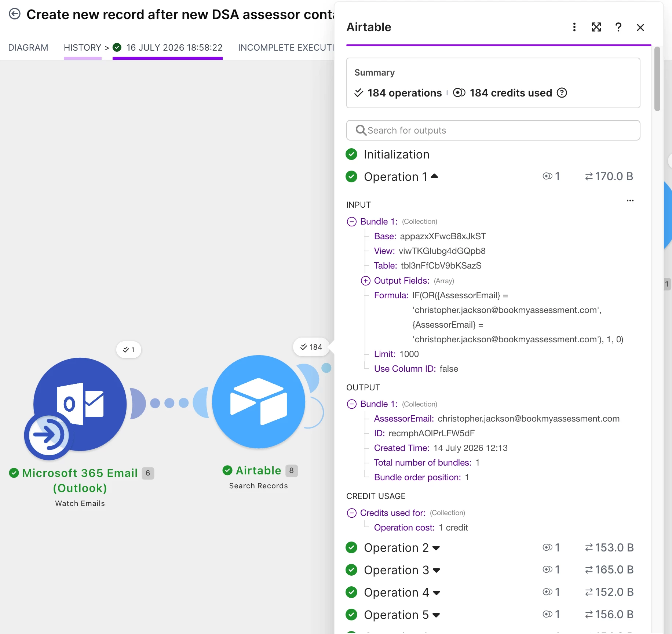Switch to the HISTORY tab
Image resolution: width=672 pixels, height=634 pixels.
coord(83,48)
